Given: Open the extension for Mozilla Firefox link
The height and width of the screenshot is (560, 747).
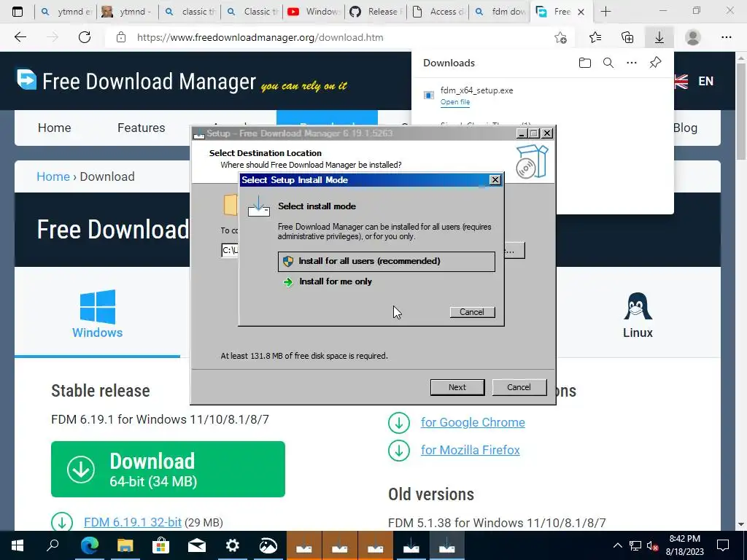Looking at the screenshot, I should (x=471, y=450).
